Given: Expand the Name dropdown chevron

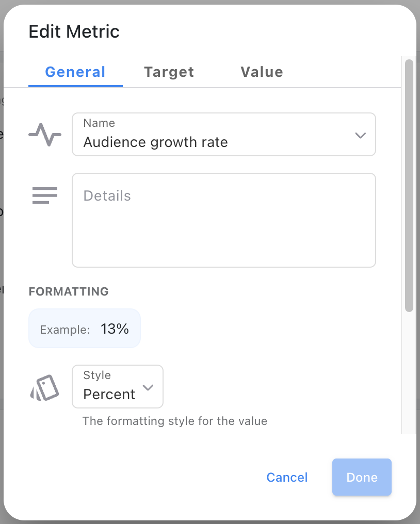Looking at the screenshot, I should pyautogui.click(x=360, y=135).
